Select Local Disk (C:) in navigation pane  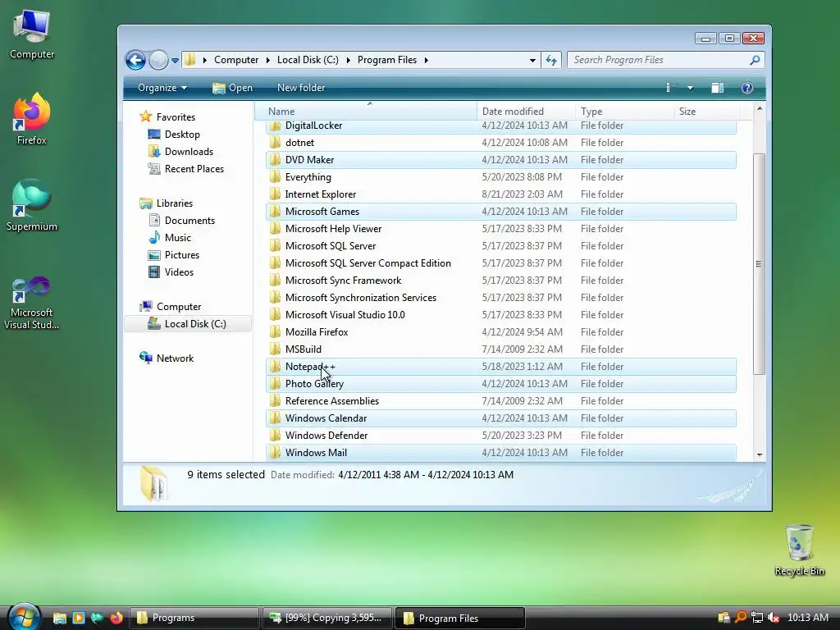point(188,323)
